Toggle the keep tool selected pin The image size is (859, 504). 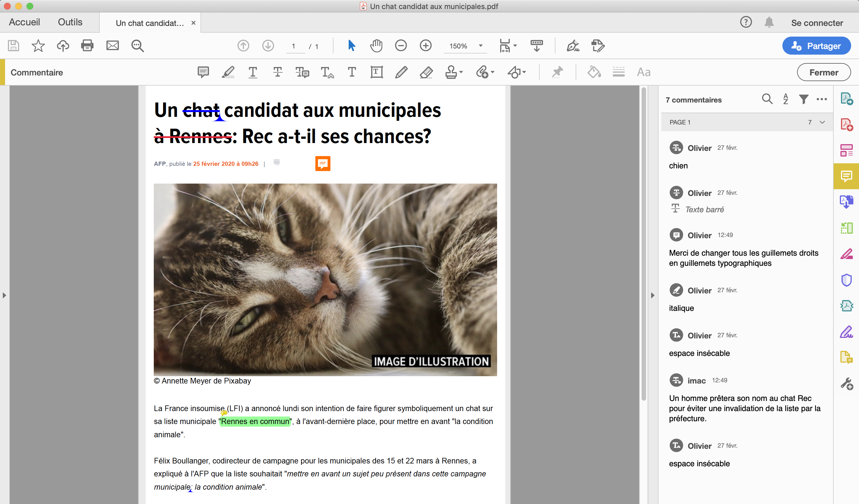(558, 72)
